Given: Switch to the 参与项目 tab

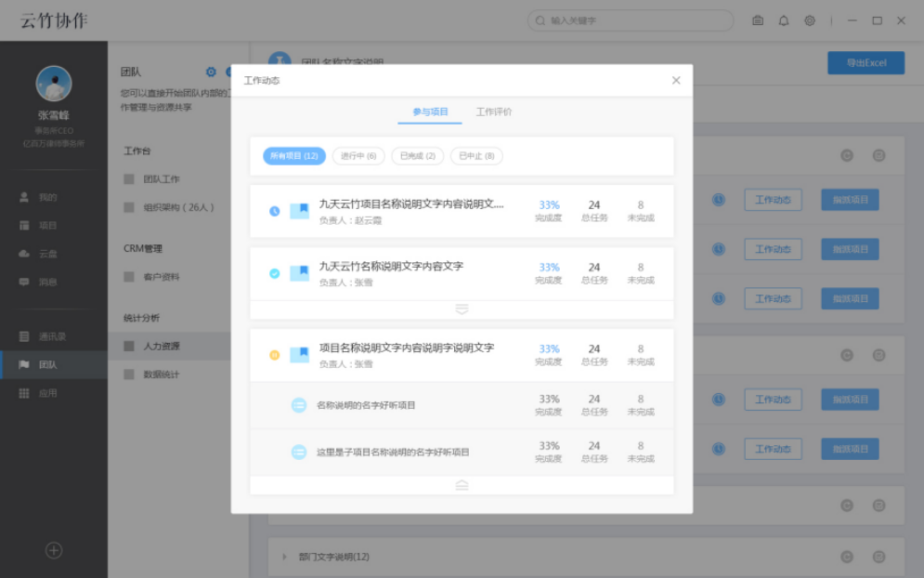Looking at the screenshot, I should click(x=428, y=110).
